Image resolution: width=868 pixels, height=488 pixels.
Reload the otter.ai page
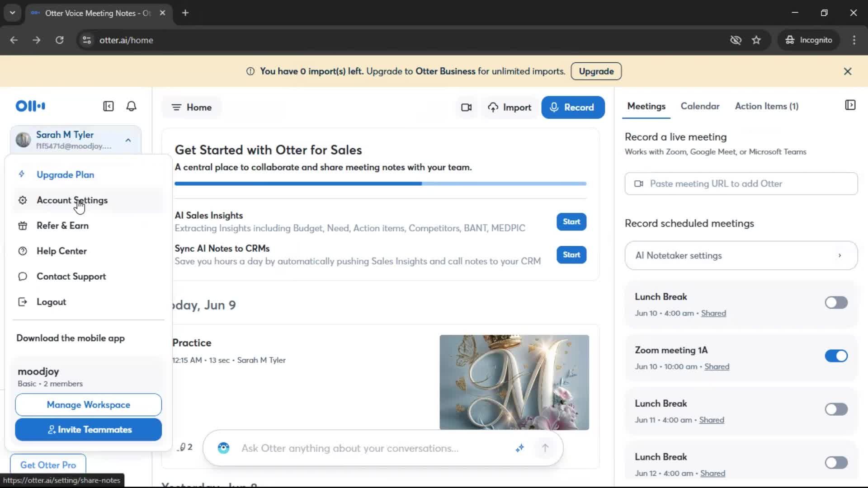coord(59,40)
